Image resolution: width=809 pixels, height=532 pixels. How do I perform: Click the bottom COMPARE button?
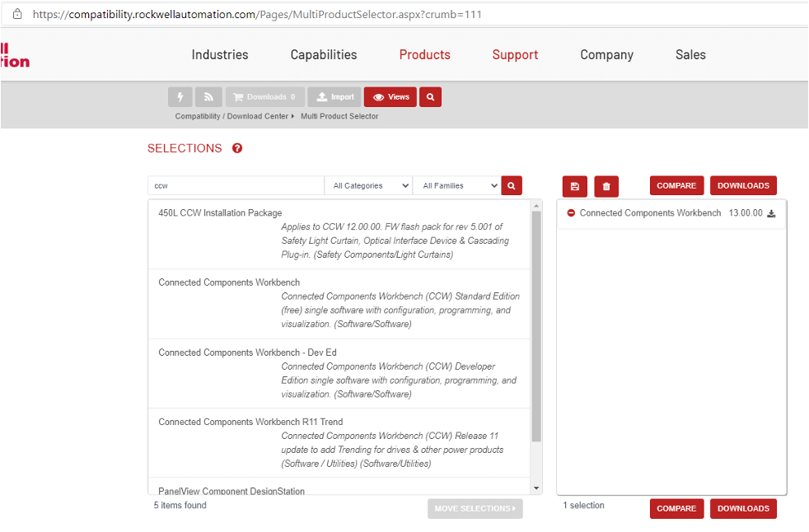click(676, 509)
